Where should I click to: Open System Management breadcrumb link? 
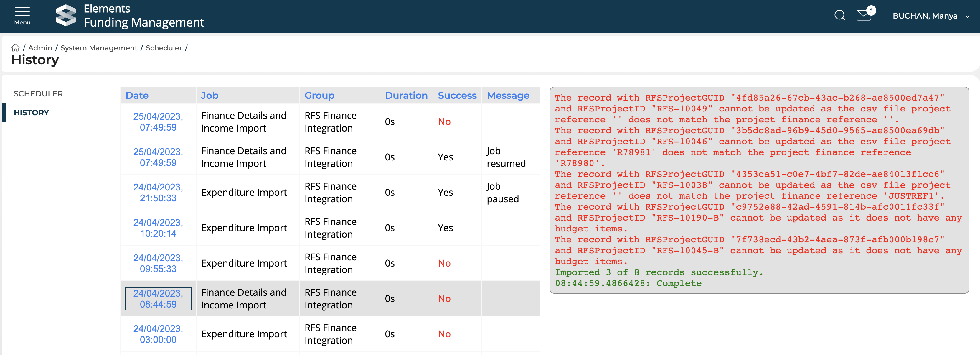(x=99, y=48)
